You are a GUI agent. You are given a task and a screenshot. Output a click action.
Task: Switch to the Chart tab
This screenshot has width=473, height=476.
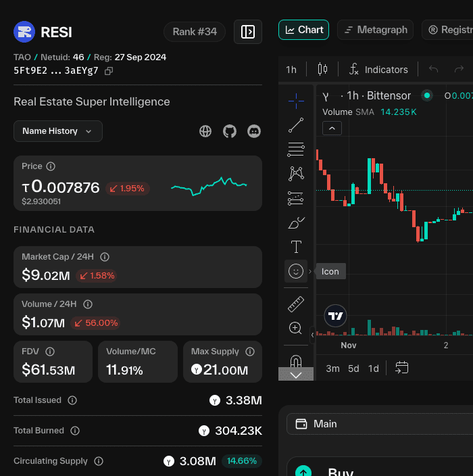[304, 30]
